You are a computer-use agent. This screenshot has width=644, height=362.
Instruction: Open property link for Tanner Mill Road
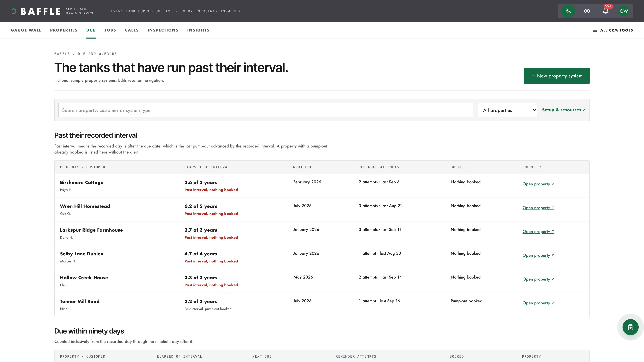pyautogui.click(x=538, y=303)
